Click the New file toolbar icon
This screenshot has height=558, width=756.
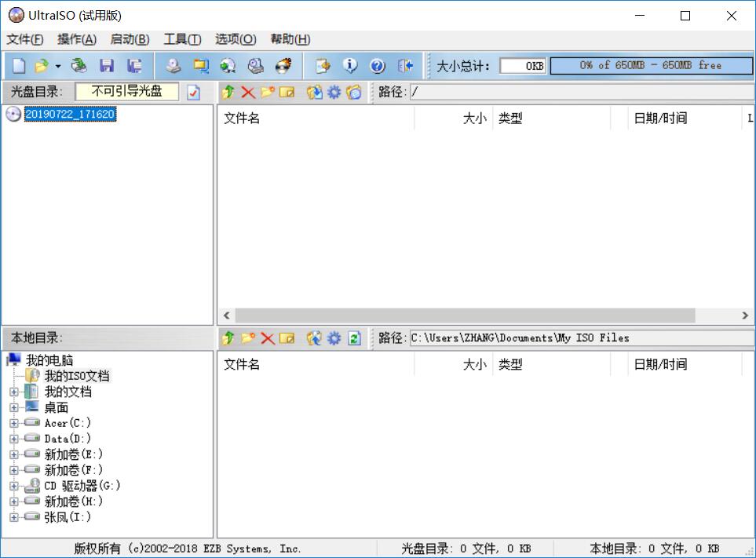pos(19,66)
